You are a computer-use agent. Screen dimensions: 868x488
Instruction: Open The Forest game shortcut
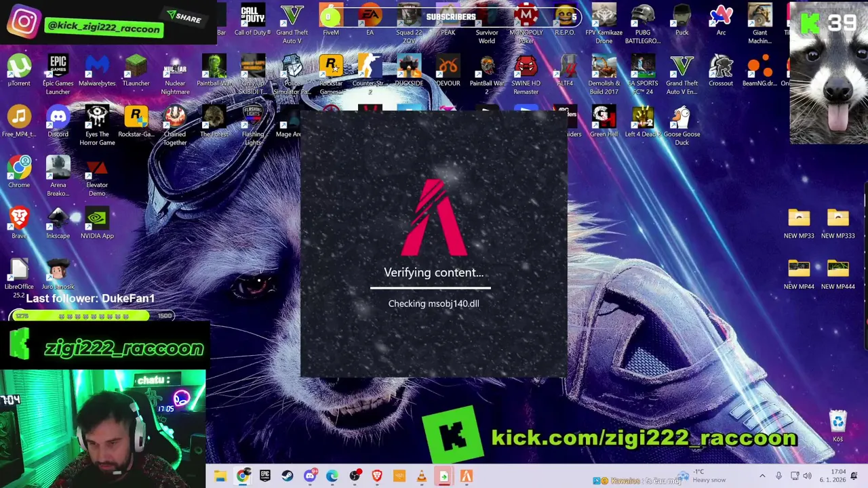coord(214,122)
